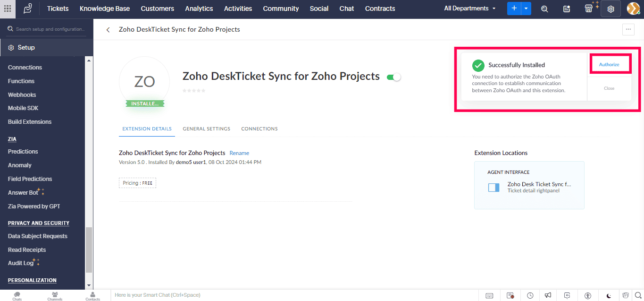Open Chats in the bottom bar
This screenshot has width=644, height=301.
tap(17, 296)
